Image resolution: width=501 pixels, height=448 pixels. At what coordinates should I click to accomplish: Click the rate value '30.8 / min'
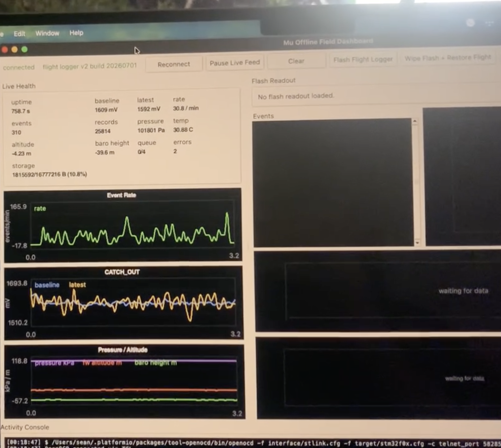pos(186,108)
